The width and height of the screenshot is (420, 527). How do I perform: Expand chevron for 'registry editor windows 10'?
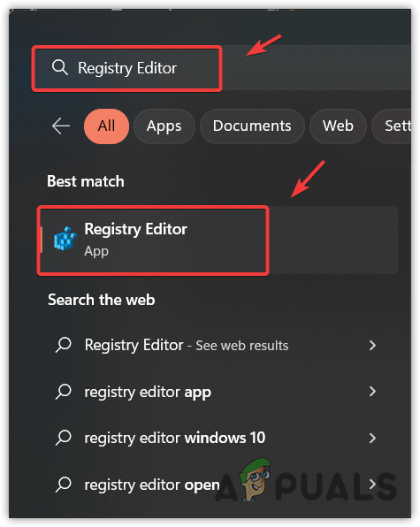372,438
